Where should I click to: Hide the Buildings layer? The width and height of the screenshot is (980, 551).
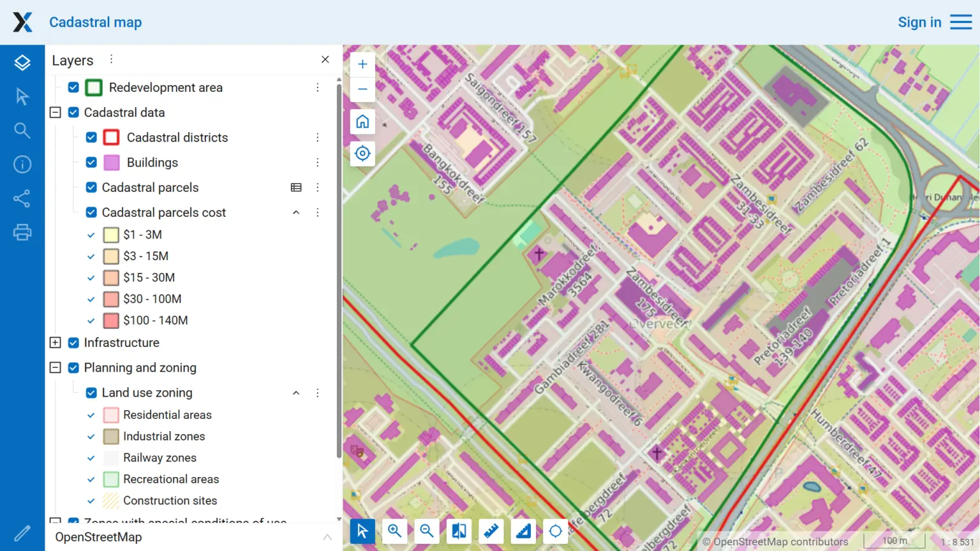point(91,163)
